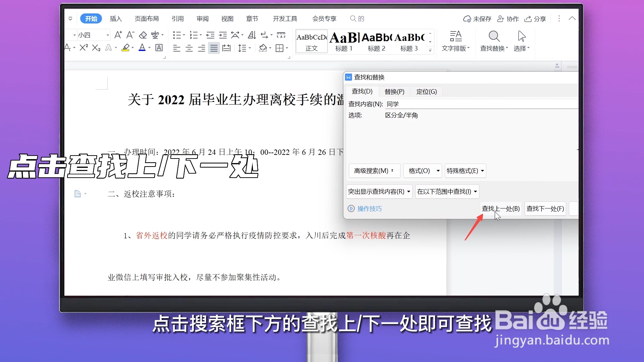This screenshot has width=644, height=362.
Task: Clear formatting with the eraser icon
Action: 143,35
